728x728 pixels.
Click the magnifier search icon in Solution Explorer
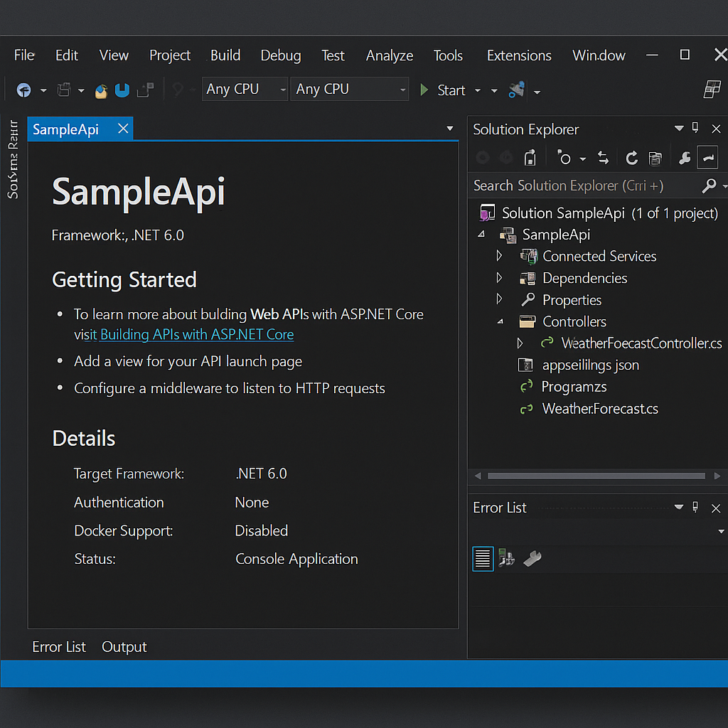pos(709,186)
